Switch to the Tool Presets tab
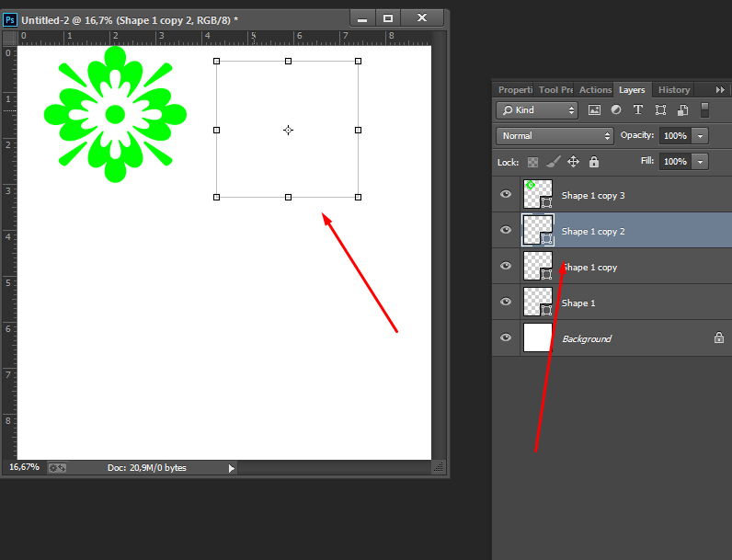This screenshot has width=732, height=560. tap(555, 89)
